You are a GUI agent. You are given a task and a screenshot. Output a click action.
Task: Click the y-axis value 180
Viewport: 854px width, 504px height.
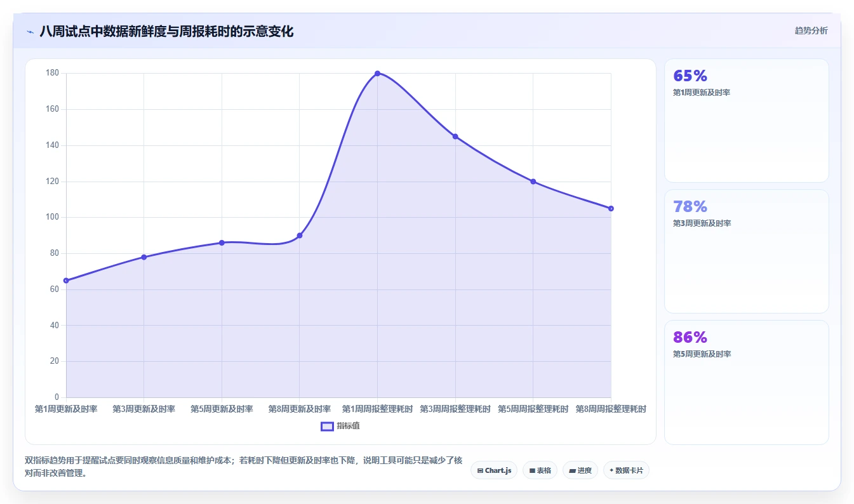(53, 74)
